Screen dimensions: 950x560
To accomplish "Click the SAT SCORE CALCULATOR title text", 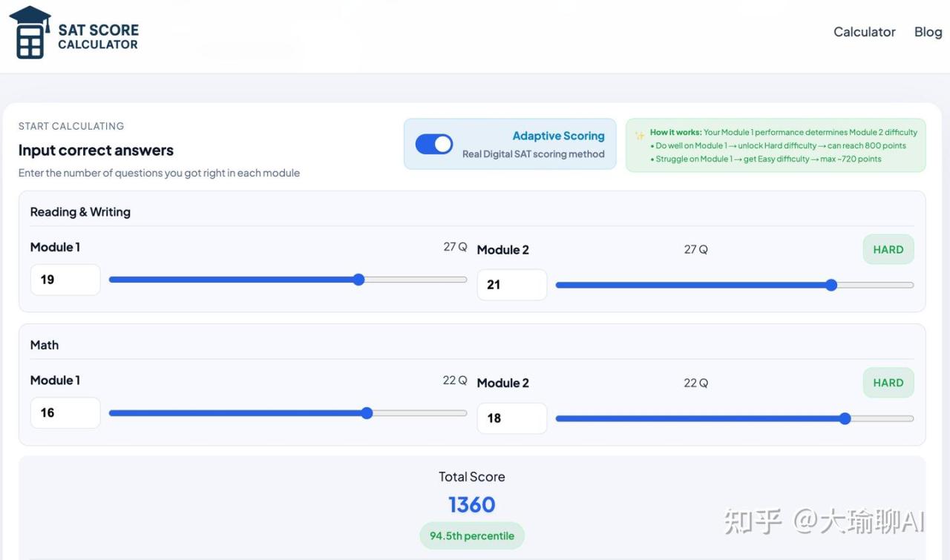I will [x=98, y=37].
